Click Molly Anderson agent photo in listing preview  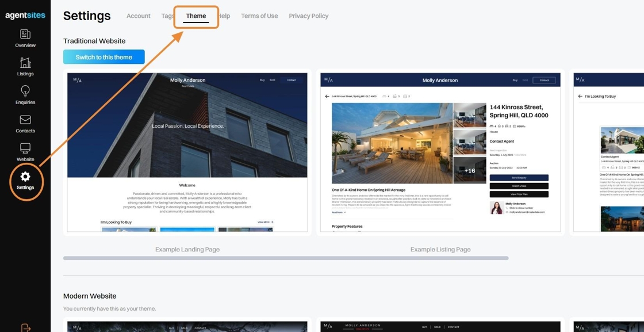tap(497, 208)
